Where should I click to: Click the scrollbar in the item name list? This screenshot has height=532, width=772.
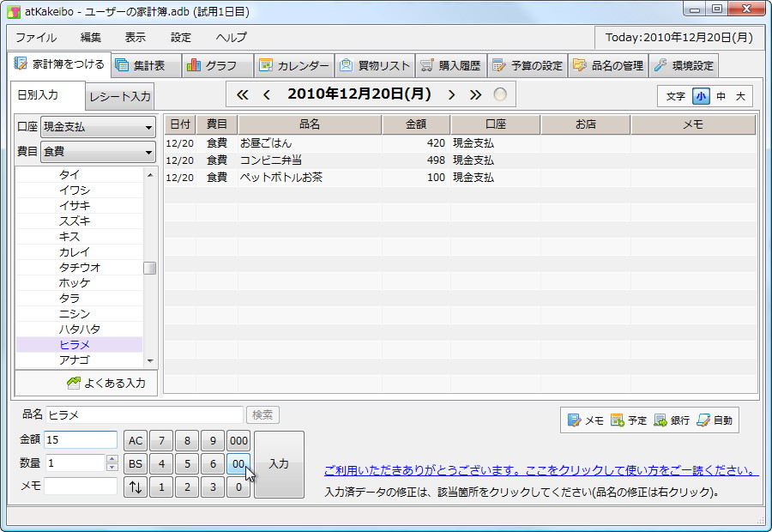click(150, 269)
